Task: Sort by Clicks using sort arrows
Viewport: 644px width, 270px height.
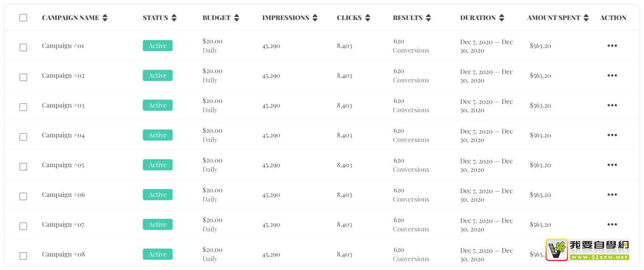Action: [368, 18]
